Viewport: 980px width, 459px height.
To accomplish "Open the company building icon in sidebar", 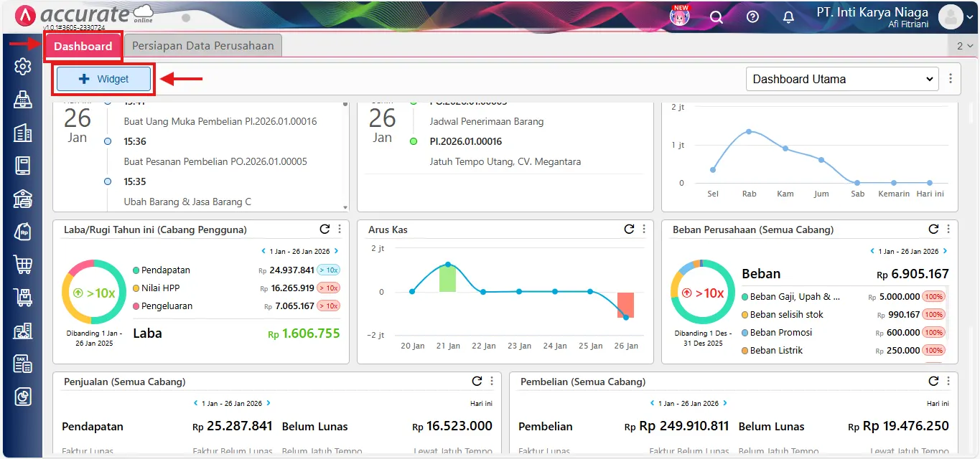I will [x=22, y=132].
